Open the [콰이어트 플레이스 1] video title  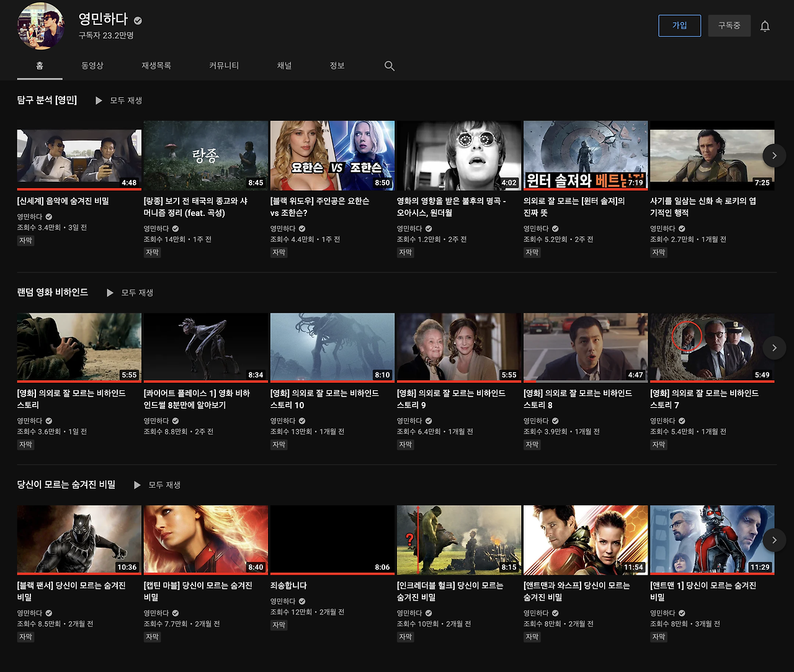(197, 399)
